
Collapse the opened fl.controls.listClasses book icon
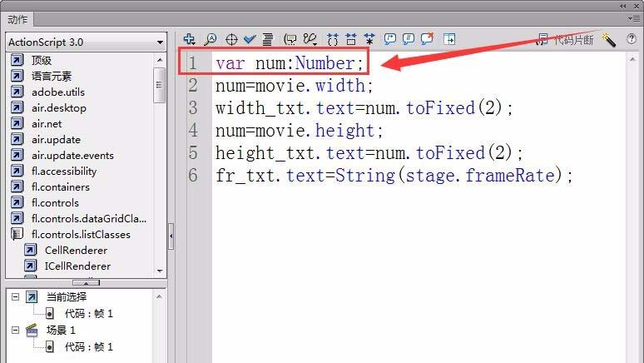[x=17, y=234]
